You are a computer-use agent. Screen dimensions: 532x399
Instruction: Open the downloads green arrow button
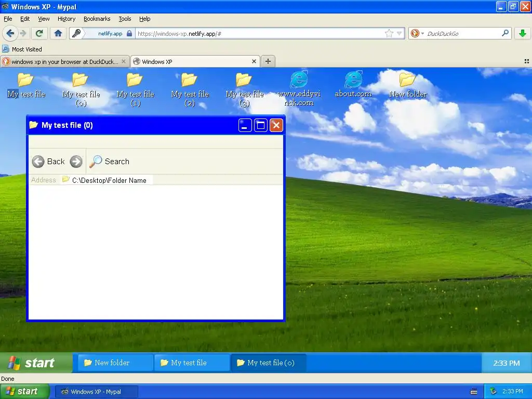pos(523,33)
